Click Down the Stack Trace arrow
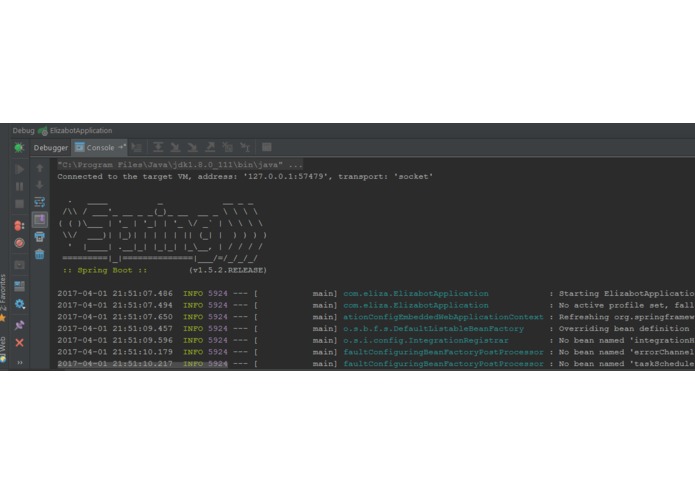 pos(39,185)
